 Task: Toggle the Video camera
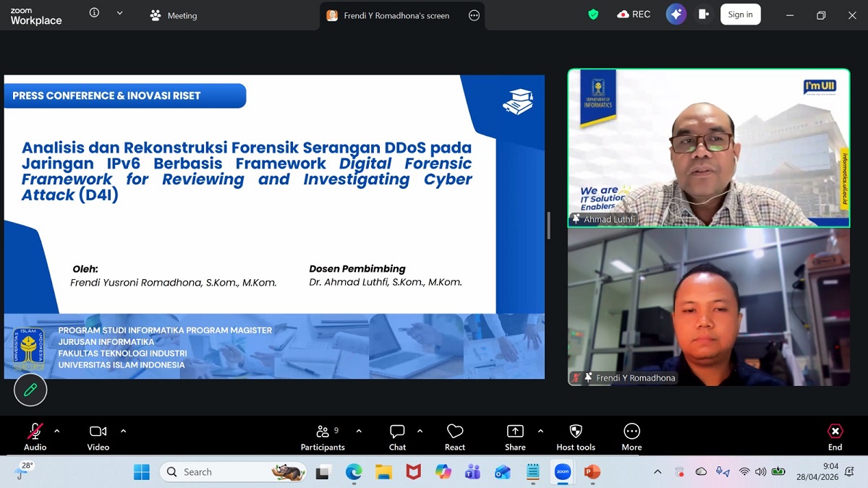click(x=98, y=437)
